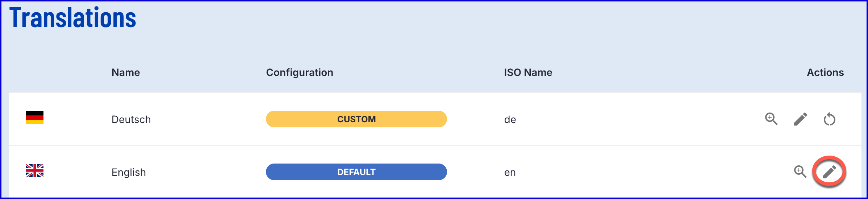Select the Deutsch language name
The height and width of the screenshot is (199, 868).
pyautogui.click(x=131, y=119)
